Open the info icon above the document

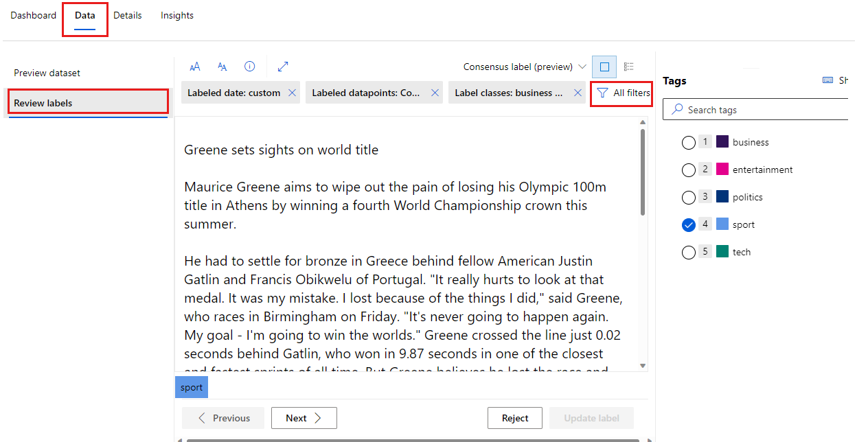pos(249,66)
